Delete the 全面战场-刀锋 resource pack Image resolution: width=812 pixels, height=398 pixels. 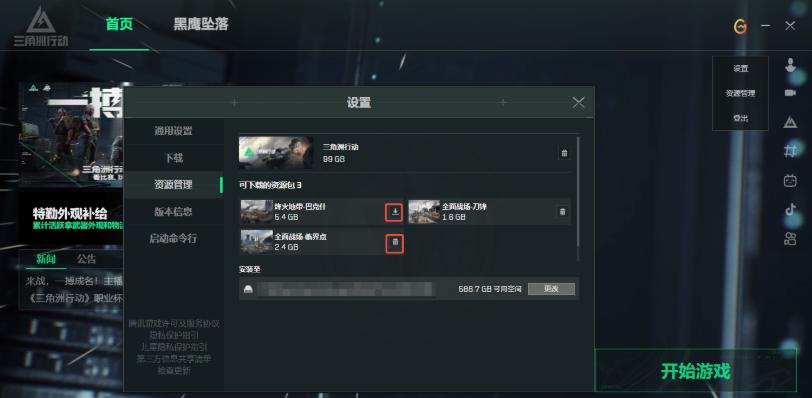point(562,212)
